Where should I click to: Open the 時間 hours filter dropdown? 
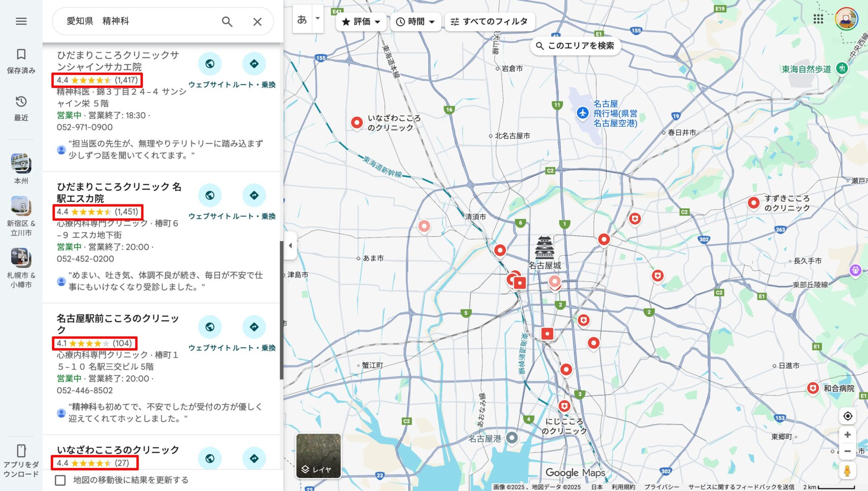(415, 21)
